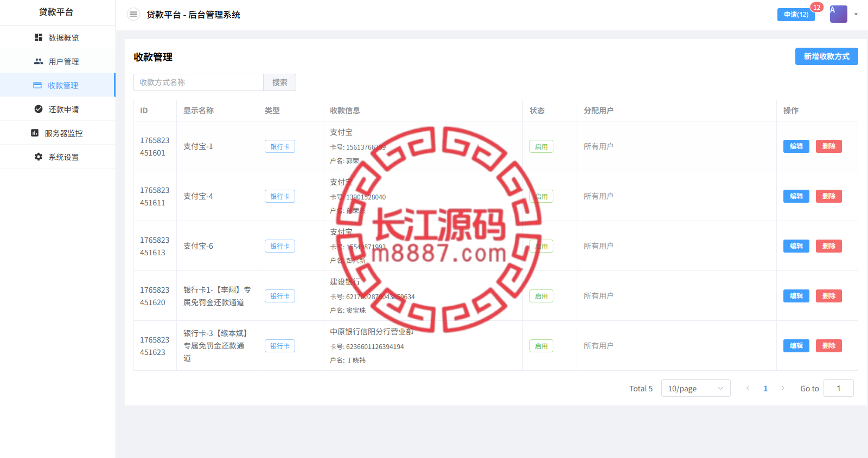The width and height of the screenshot is (868, 458).
Task: Delete the 支付宝-6 row
Action: point(829,246)
